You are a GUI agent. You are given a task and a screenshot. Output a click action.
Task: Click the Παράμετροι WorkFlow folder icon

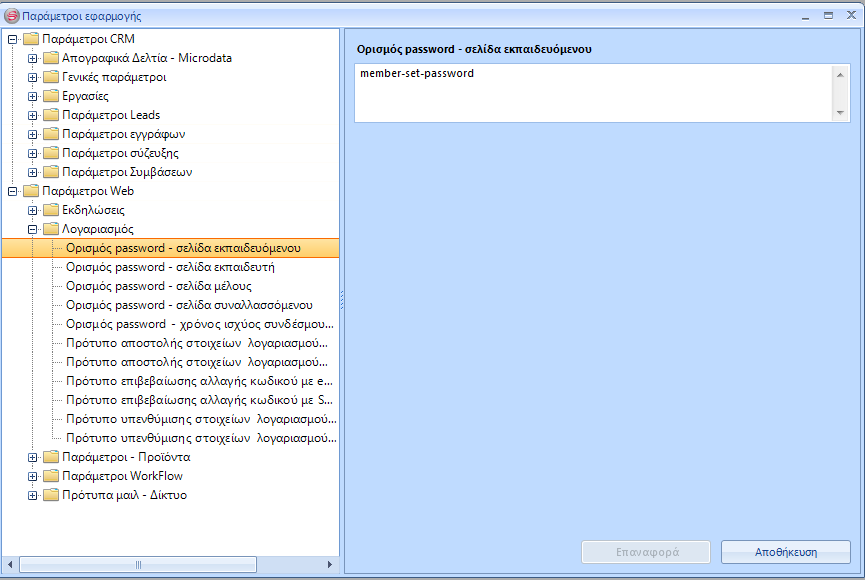click(50, 476)
